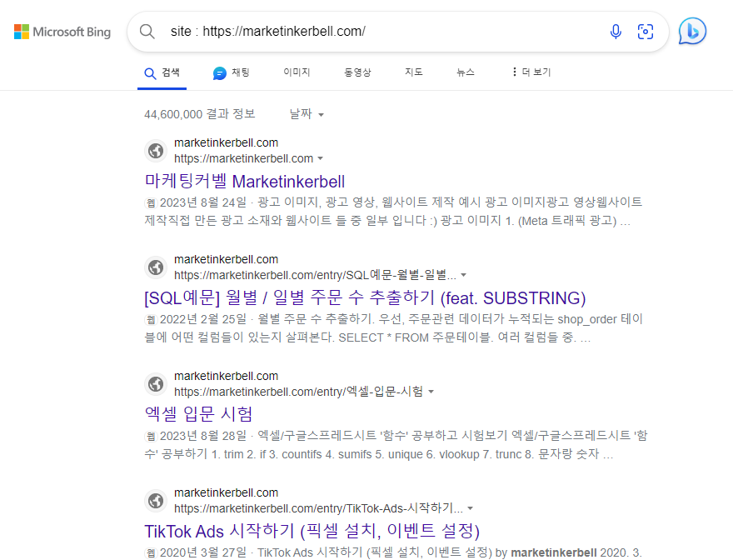Click the magnifying glass search icon

point(147,31)
